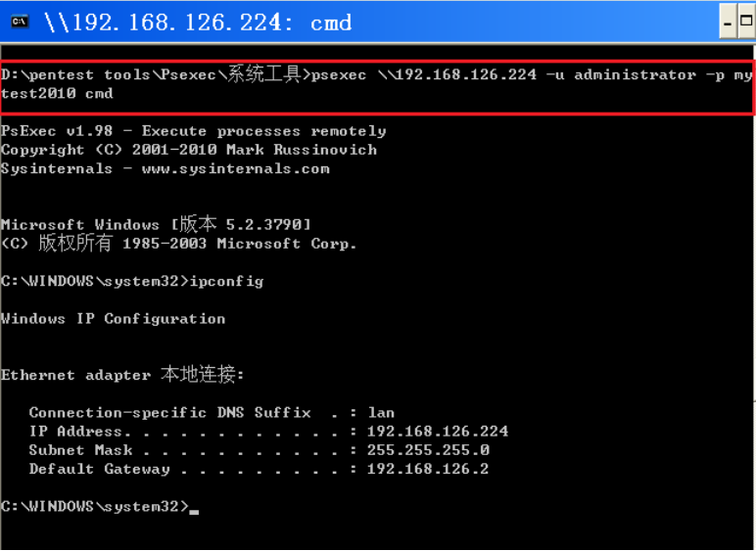Click the Default Gateway value 192.168.126.2
Image resolution: width=756 pixels, height=551 pixels.
[x=428, y=469]
